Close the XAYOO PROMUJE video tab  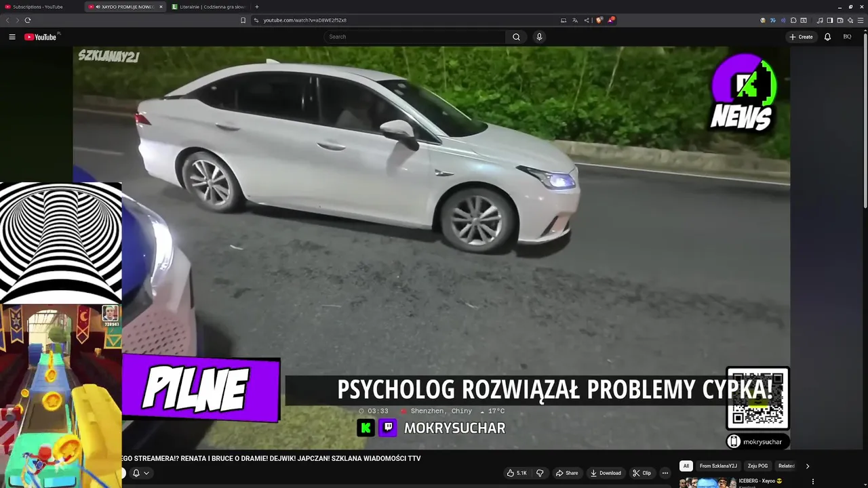coord(161,7)
